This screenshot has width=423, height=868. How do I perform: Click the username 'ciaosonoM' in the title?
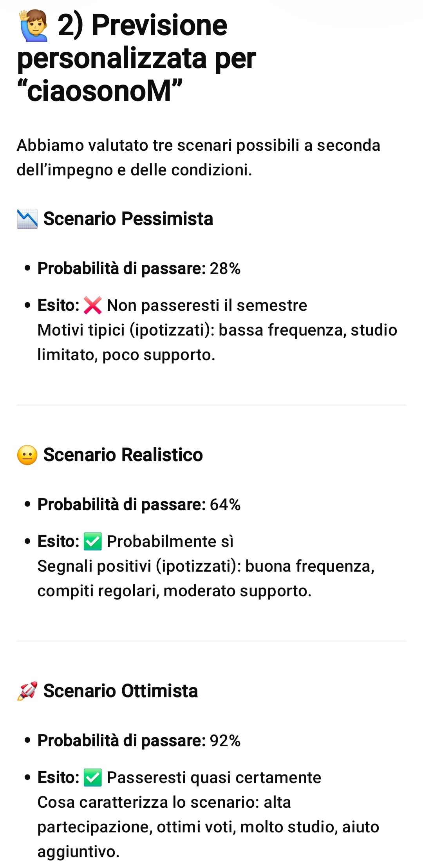(99, 91)
